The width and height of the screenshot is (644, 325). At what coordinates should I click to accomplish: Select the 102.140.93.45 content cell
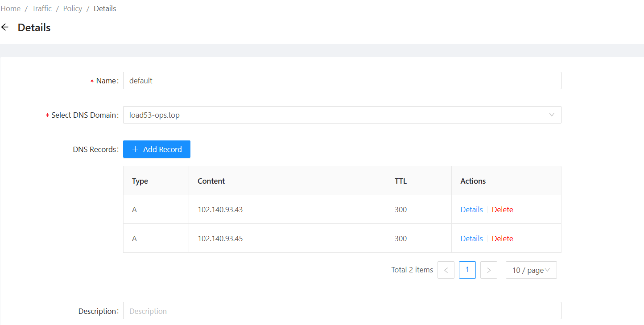coord(220,239)
